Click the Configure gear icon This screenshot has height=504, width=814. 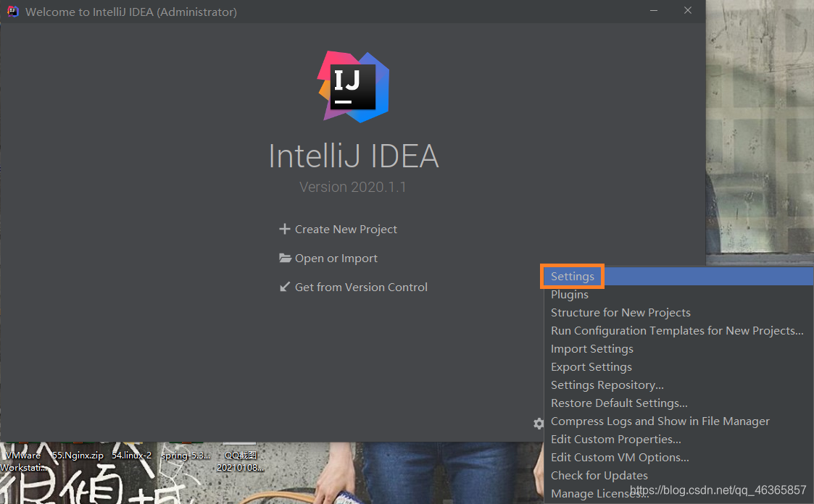539,424
